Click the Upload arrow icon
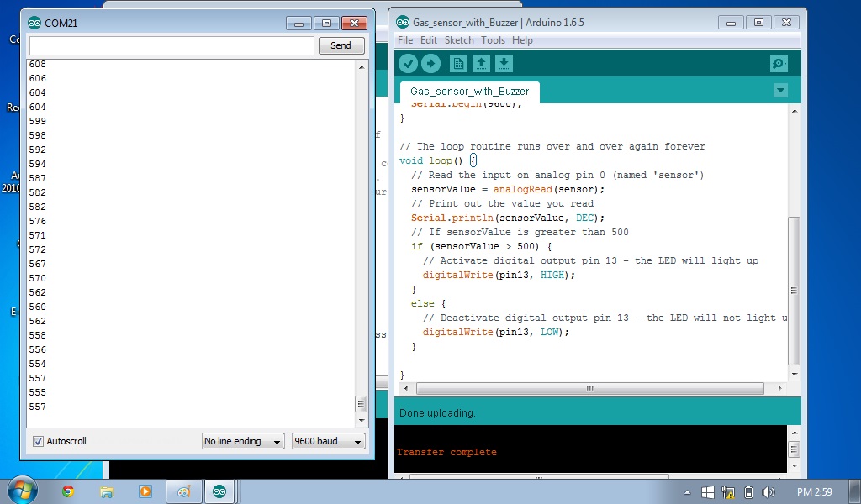This screenshot has width=861, height=504. pos(431,64)
